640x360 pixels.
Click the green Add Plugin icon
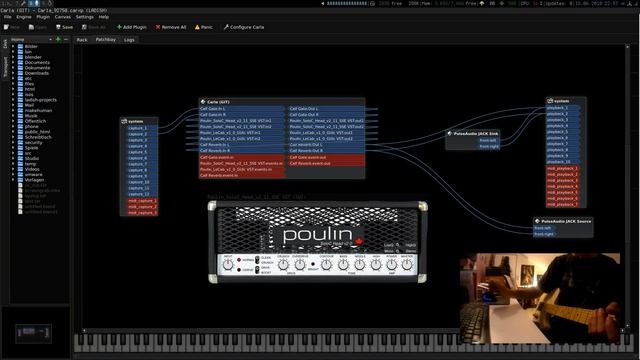(119, 27)
